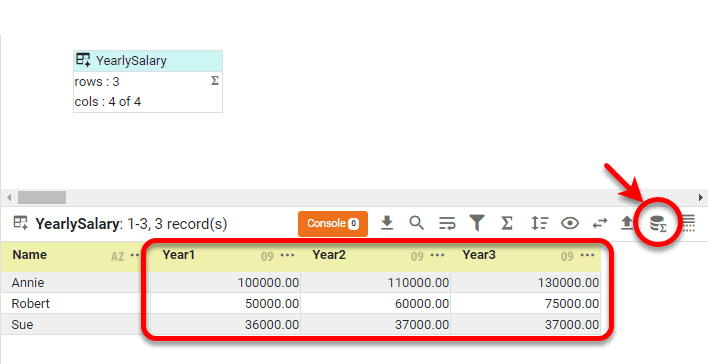The image size is (708, 364).
Task: Click the sigma icon in data toolbar
Action: point(507,223)
